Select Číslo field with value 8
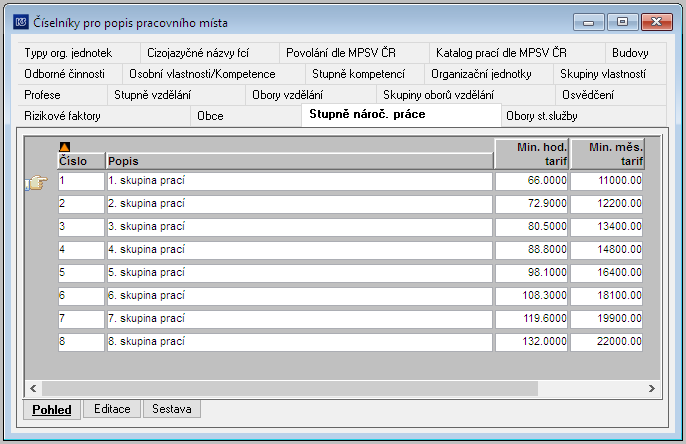The width and height of the screenshot is (686, 444). [81, 342]
